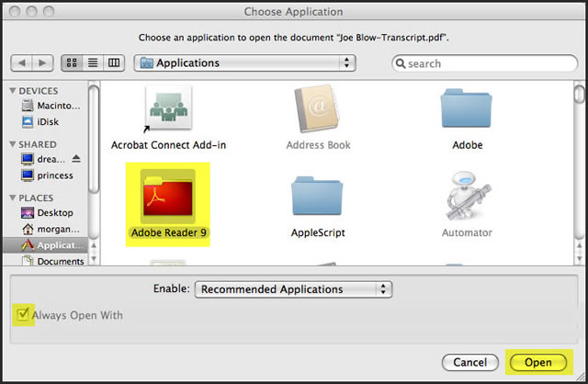Select the shared computer 'drea...'
The height and width of the screenshot is (384, 588).
pyautogui.click(x=43, y=159)
